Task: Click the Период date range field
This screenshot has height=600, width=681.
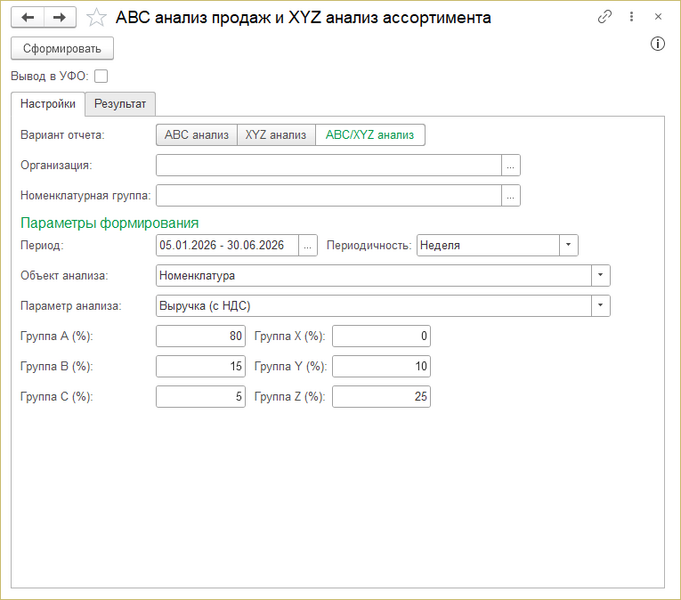Action: (227, 245)
